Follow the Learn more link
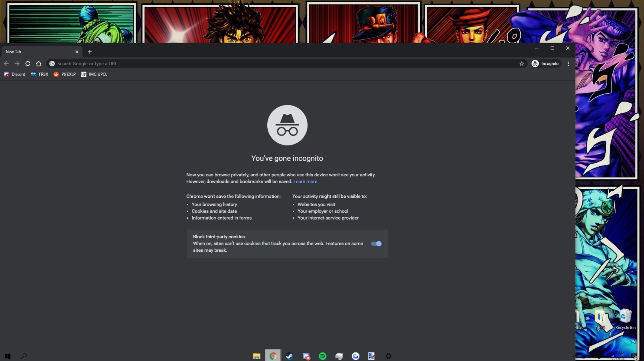The image size is (644, 361). click(305, 182)
